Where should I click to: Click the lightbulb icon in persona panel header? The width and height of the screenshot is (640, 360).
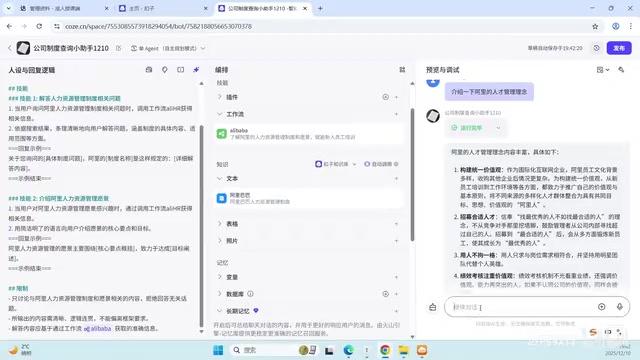tap(164, 70)
